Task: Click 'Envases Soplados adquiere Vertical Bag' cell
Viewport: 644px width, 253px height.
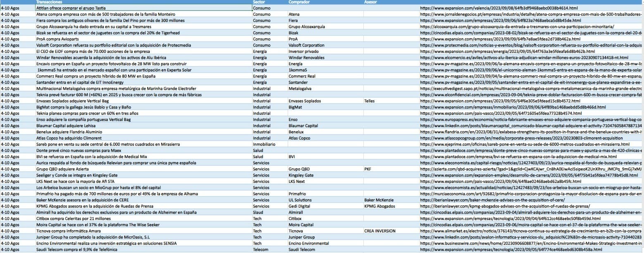Action: point(143,101)
